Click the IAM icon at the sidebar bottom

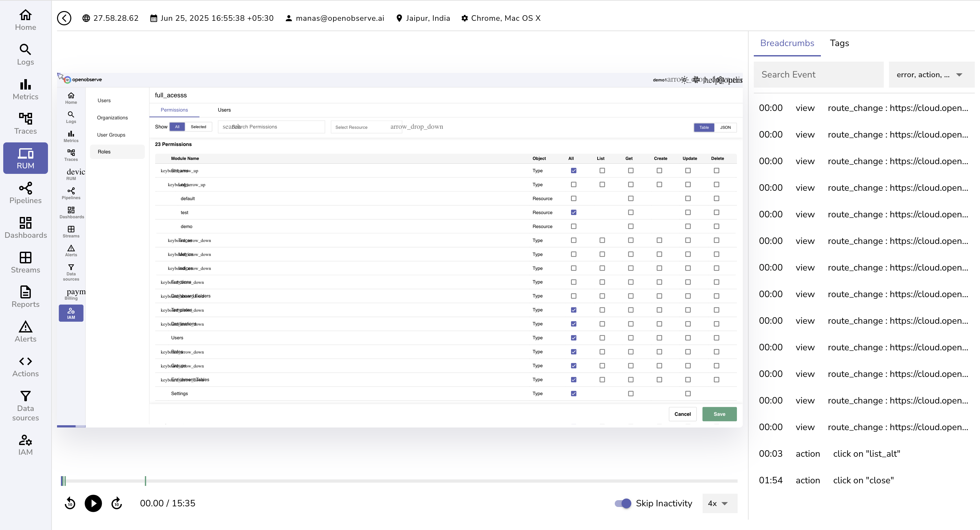tap(25, 445)
